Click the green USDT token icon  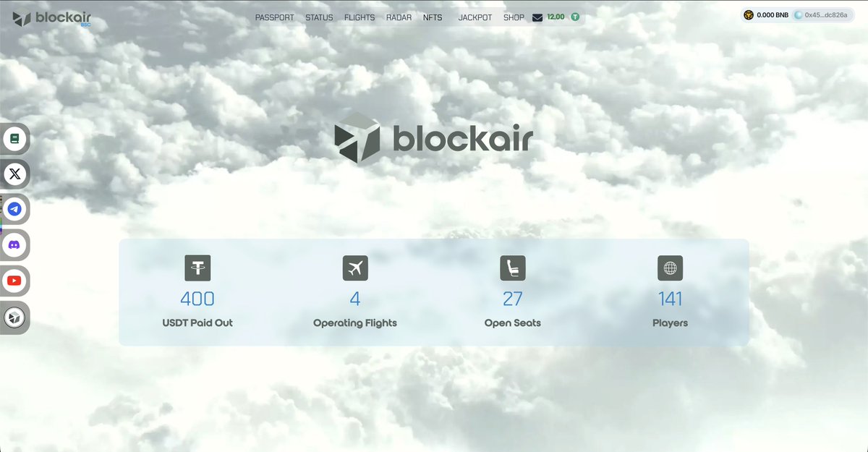[x=575, y=17]
